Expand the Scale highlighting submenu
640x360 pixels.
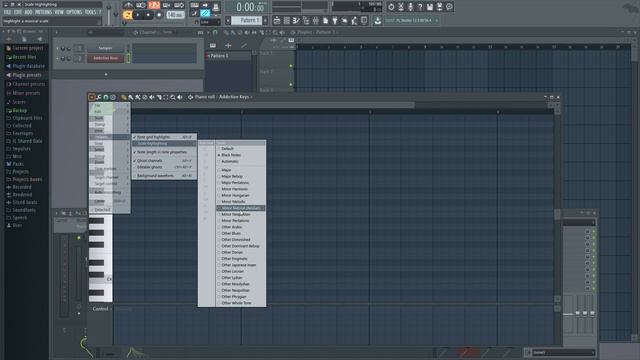pyautogui.click(x=164, y=144)
